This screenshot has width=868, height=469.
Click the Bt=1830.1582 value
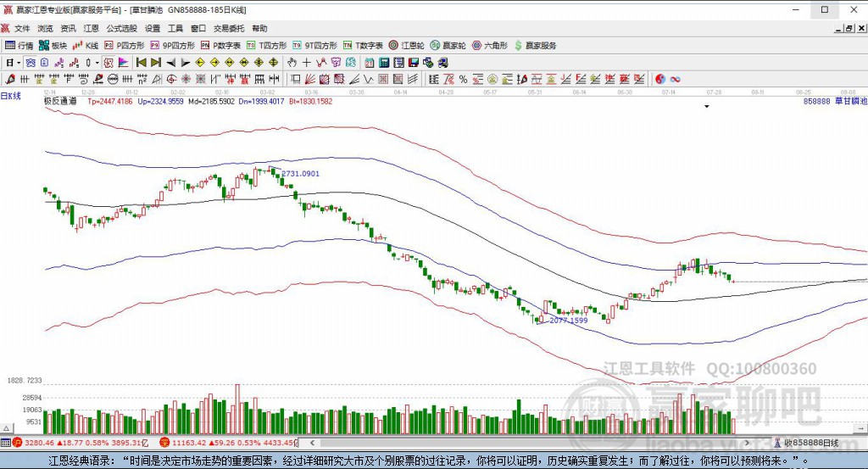tap(310, 101)
